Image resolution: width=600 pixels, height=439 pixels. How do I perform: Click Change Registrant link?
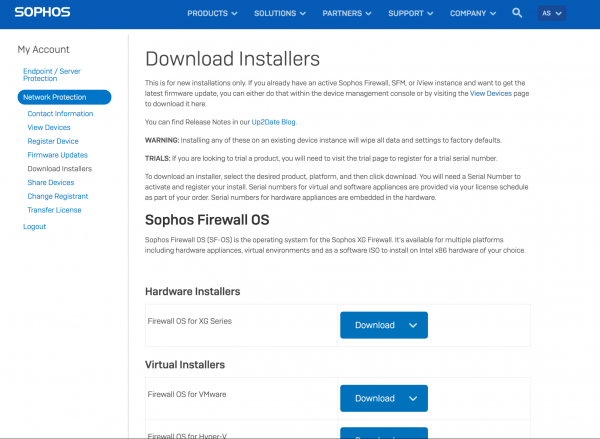[x=57, y=197]
